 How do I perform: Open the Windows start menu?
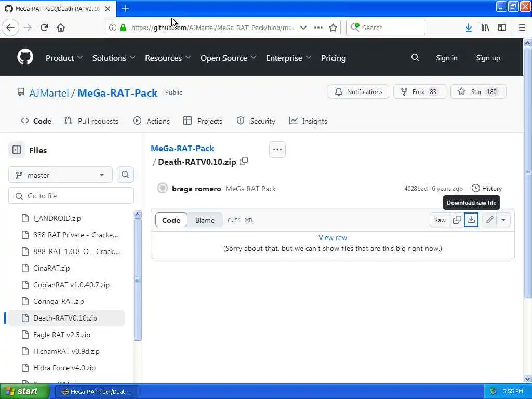click(x=24, y=392)
